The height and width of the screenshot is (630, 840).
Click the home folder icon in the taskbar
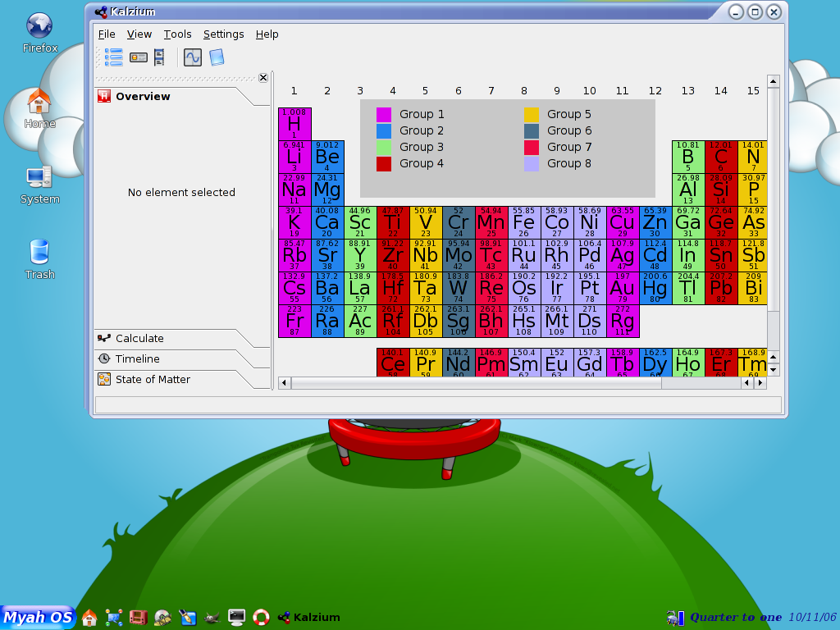[x=89, y=618]
